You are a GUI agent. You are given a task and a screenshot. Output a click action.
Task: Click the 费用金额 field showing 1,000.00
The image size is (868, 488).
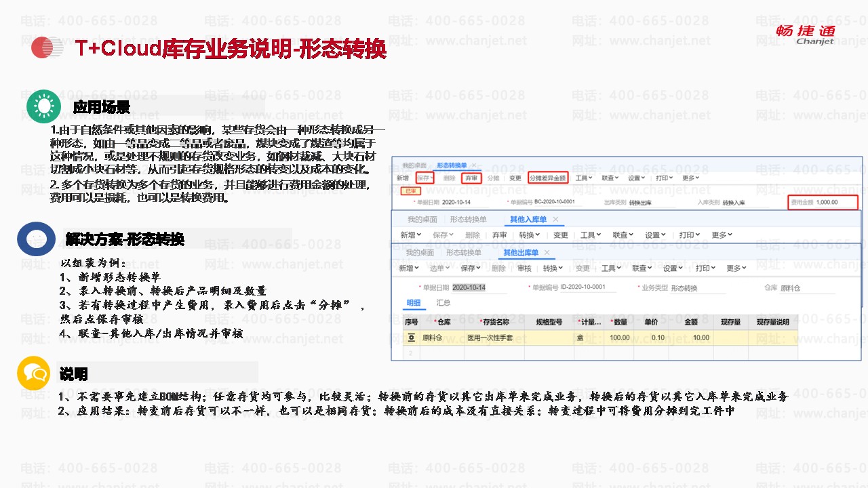[x=835, y=202]
